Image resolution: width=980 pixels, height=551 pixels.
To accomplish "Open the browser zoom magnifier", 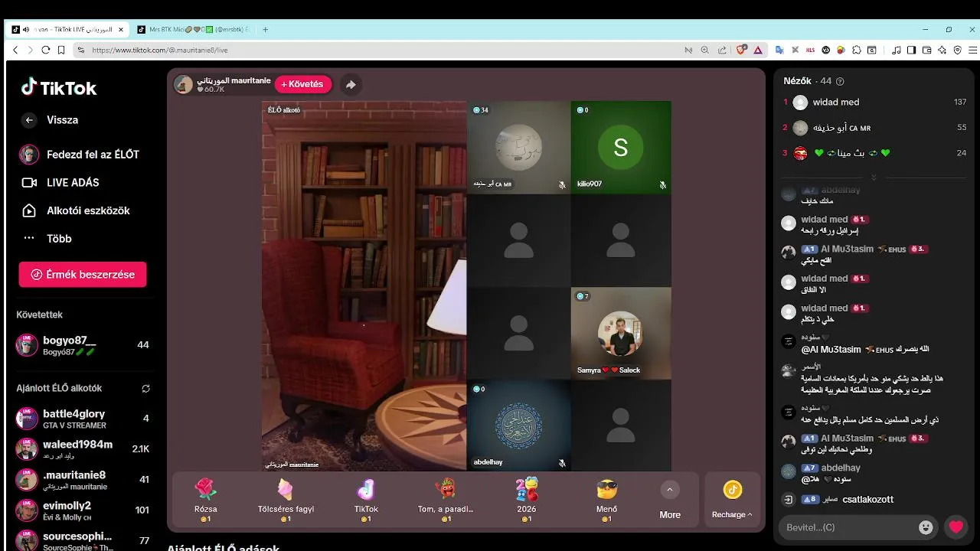I will (x=705, y=50).
